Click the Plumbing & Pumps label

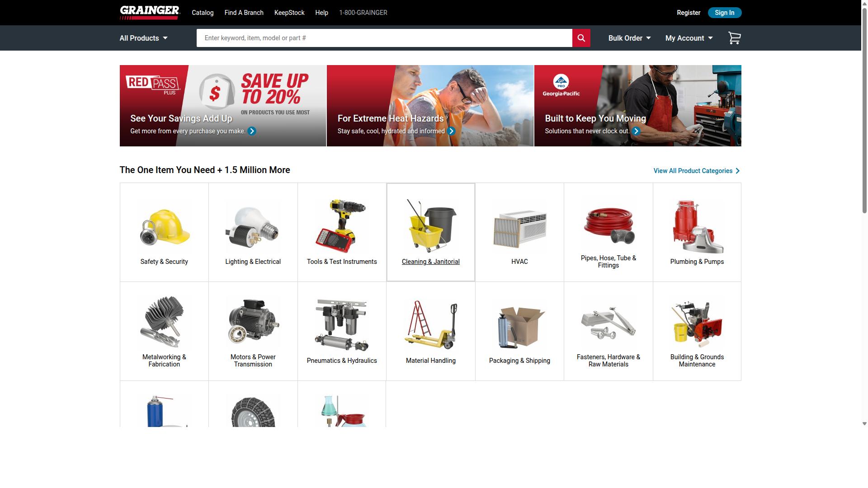tap(697, 262)
